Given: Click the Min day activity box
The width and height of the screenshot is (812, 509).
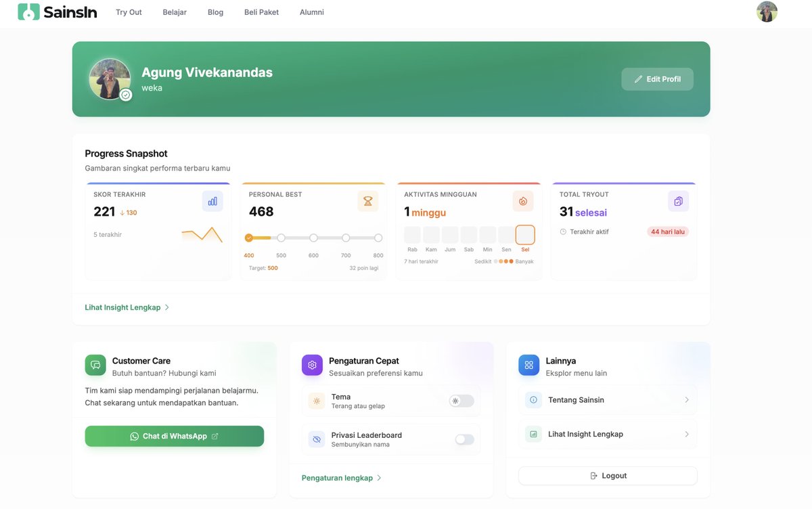Looking at the screenshot, I should tap(487, 235).
